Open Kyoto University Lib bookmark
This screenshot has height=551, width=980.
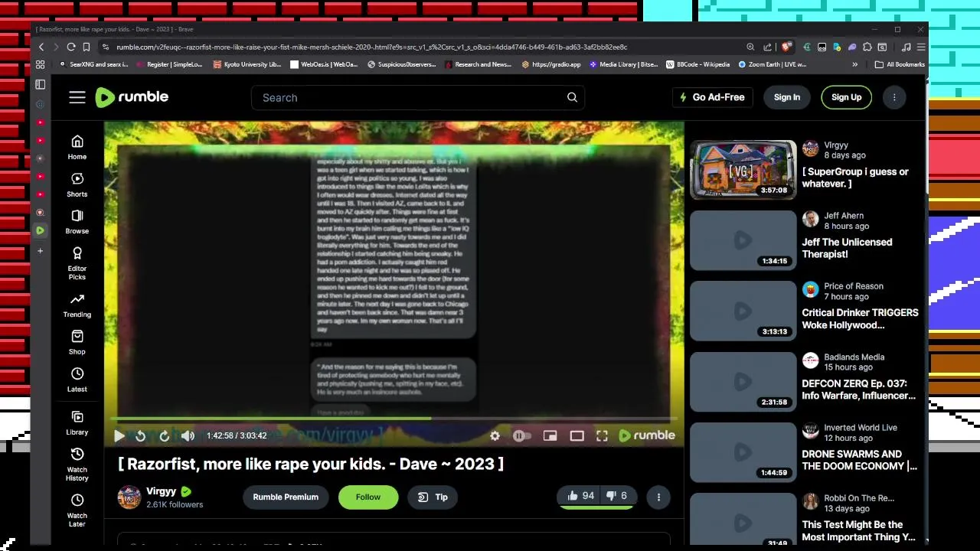tap(247, 64)
